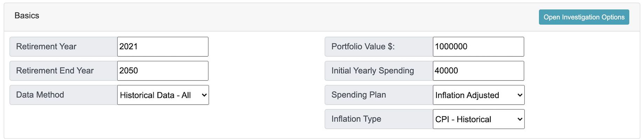Expand the Spending Plan dropdown
The width and height of the screenshot is (644, 139).
478,95
